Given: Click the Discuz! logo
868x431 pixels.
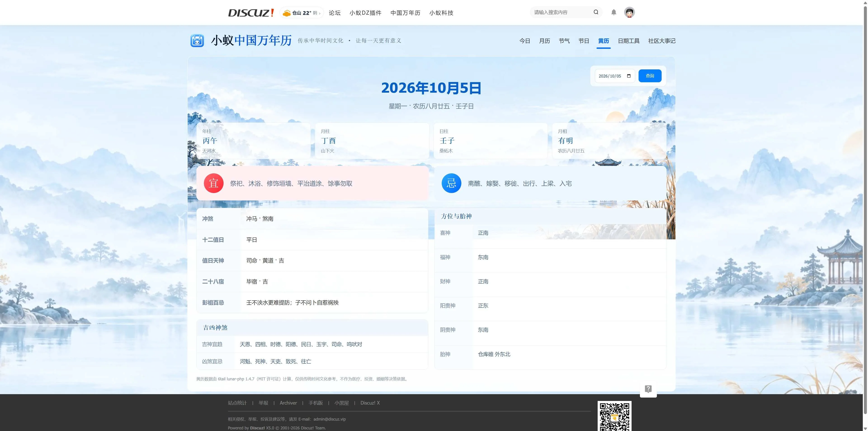Looking at the screenshot, I should [x=251, y=13].
